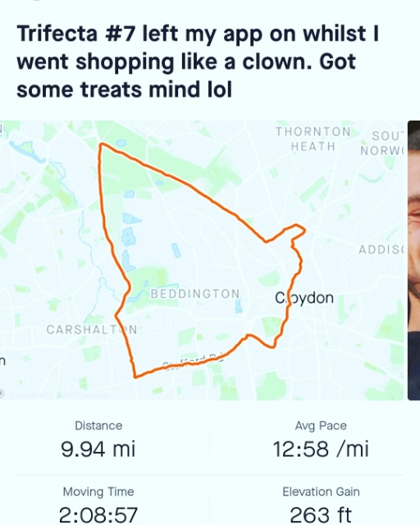
Task: Click the Elevation Gain stat label
Action: 321,491
